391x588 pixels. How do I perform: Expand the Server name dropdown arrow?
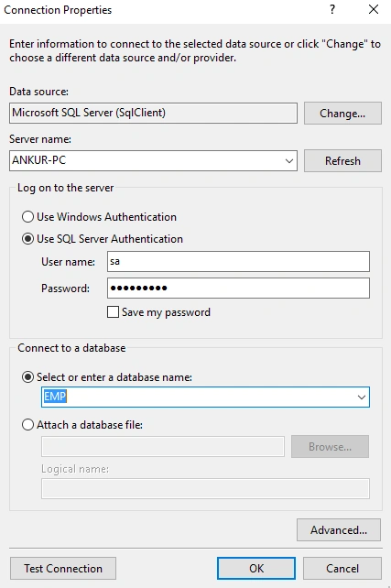click(289, 161)
